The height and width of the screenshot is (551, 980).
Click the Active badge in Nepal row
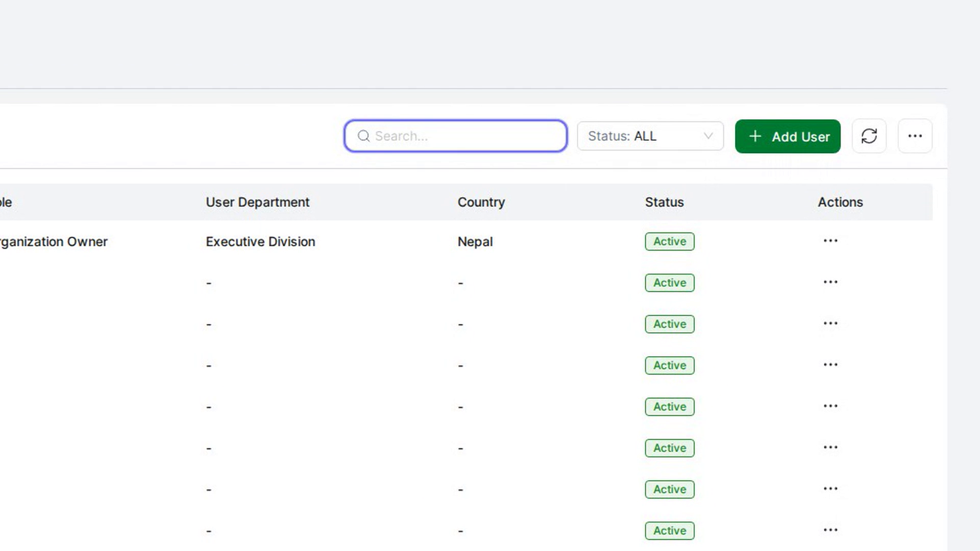[x=670, y=241]
